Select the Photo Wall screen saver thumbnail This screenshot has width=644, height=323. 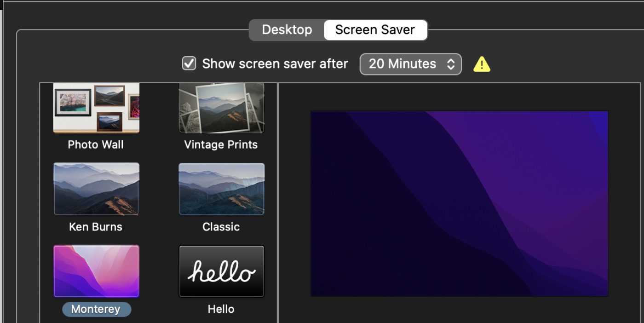click(x=96, y=108)
